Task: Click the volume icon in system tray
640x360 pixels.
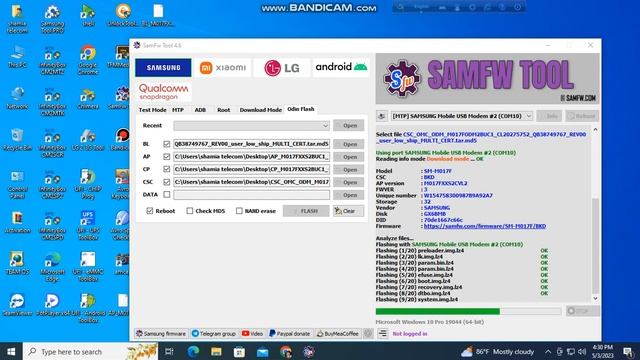Action: [x=582, y=351]
